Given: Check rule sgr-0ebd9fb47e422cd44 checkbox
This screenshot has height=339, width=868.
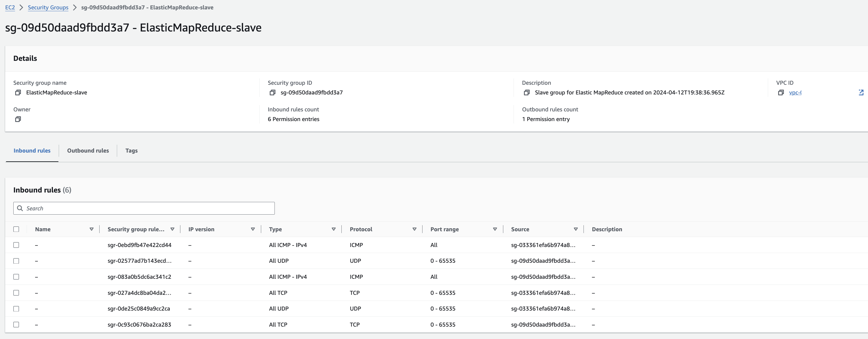Looking at the screenshot, I should [x=16, y=245].
